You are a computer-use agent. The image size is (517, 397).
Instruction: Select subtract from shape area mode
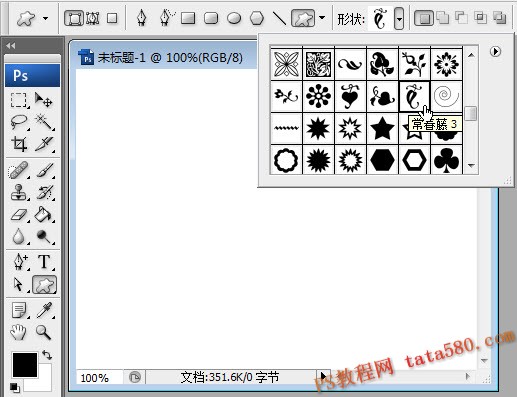[x=461, y=18]
